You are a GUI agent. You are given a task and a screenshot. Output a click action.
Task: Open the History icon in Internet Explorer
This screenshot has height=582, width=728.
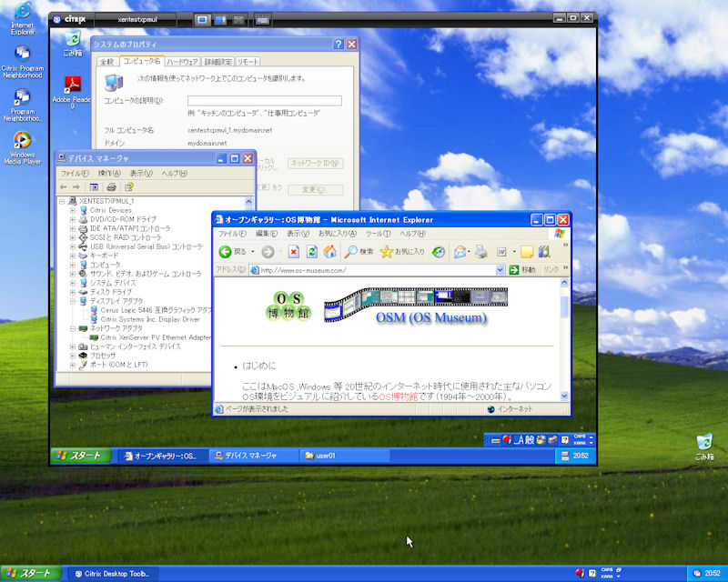tap(439, 252)
